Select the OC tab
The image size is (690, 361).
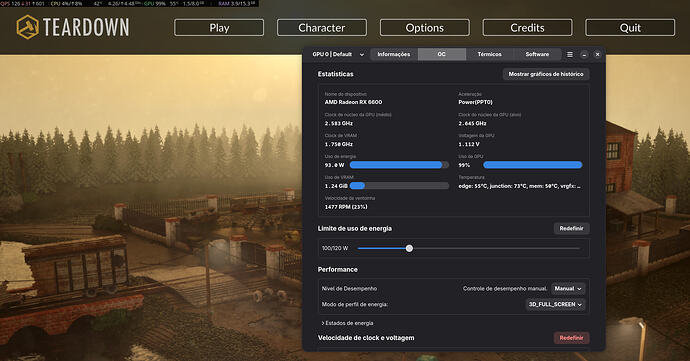click(x=441, y=54)
